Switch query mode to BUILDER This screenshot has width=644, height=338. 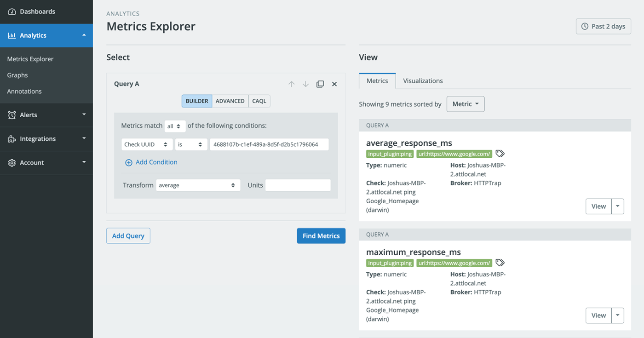click(x=197, y=101)
